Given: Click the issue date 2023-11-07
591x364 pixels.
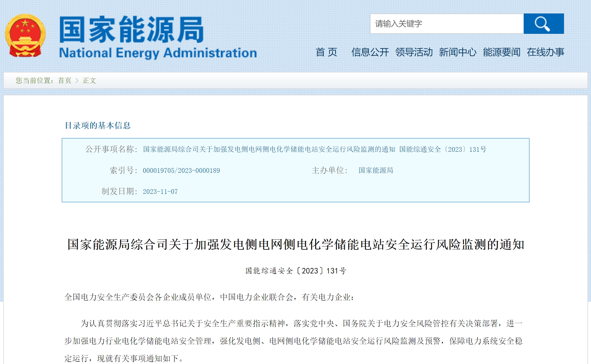Looking at the screenshot, I should point(160,192).
